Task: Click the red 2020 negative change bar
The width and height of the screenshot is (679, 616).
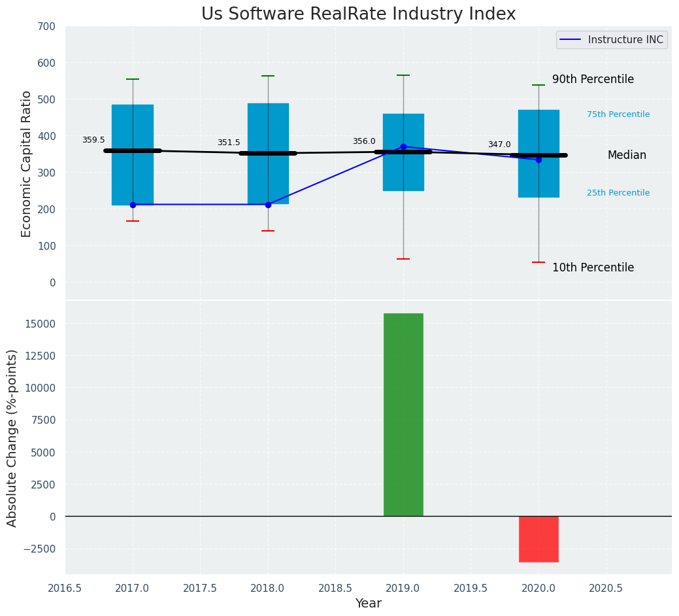Action: pos(538,539)
